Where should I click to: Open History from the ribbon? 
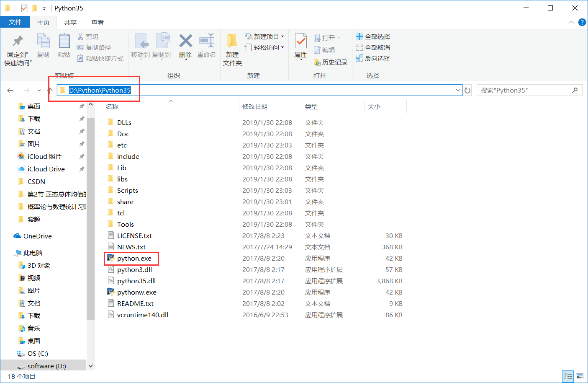click(x=331, y=62)
